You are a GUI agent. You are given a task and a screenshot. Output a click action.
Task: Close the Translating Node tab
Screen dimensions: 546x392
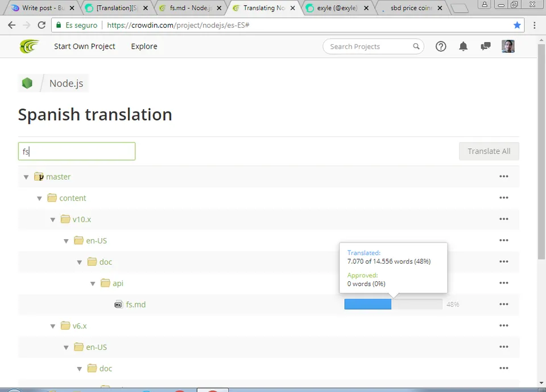click(293, 7)
